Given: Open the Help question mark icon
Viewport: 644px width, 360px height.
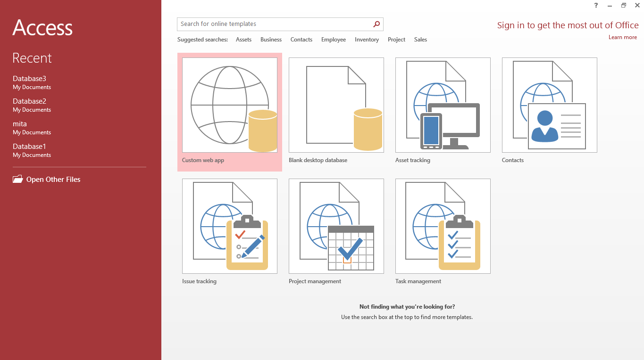Looking at the screenshot, I should point(596,5).
